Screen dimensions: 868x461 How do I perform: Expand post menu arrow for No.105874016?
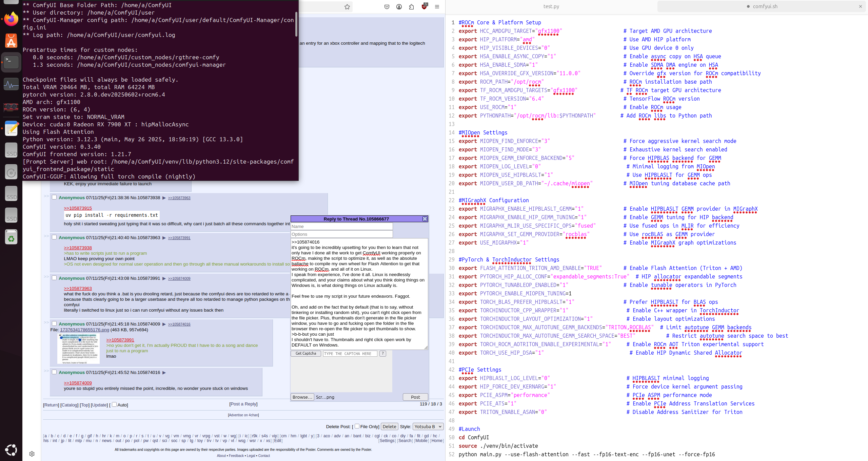click(164, 373)
